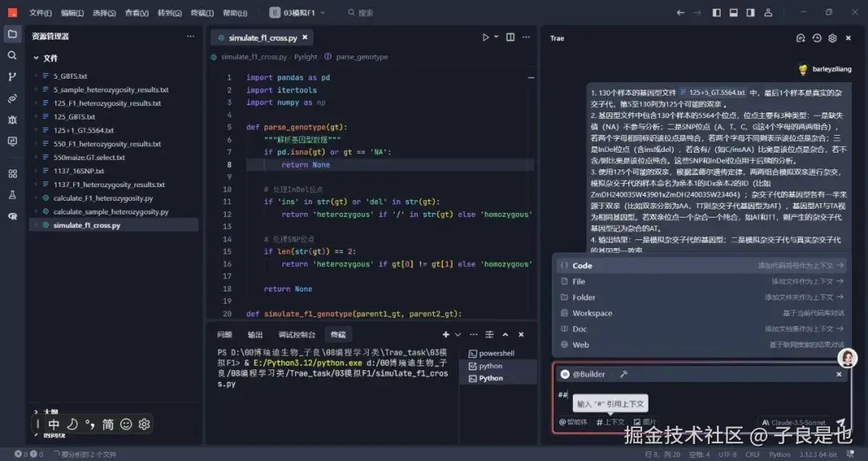Expand the Doc context option
Image resolution: width=868 pixels, height=461 pixels.
702,328
